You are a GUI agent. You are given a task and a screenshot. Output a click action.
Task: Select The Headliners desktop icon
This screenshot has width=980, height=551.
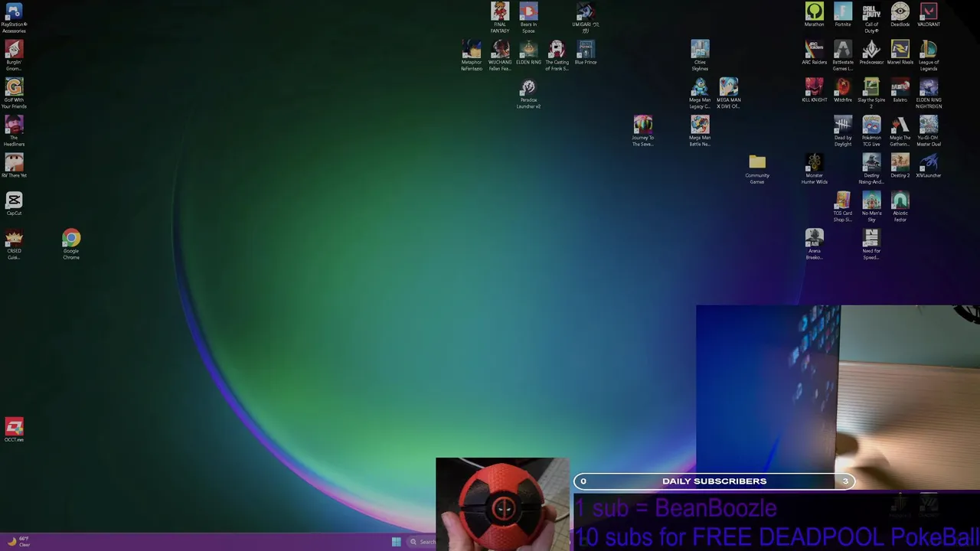[14, 131]
